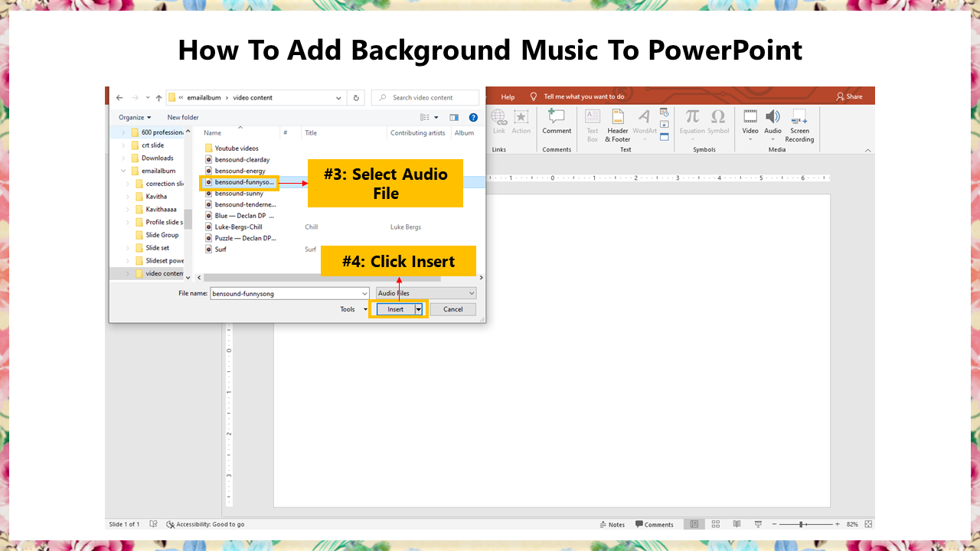Open the Tools dropdown menu
The image size is (980, 551).
point(354,309)
